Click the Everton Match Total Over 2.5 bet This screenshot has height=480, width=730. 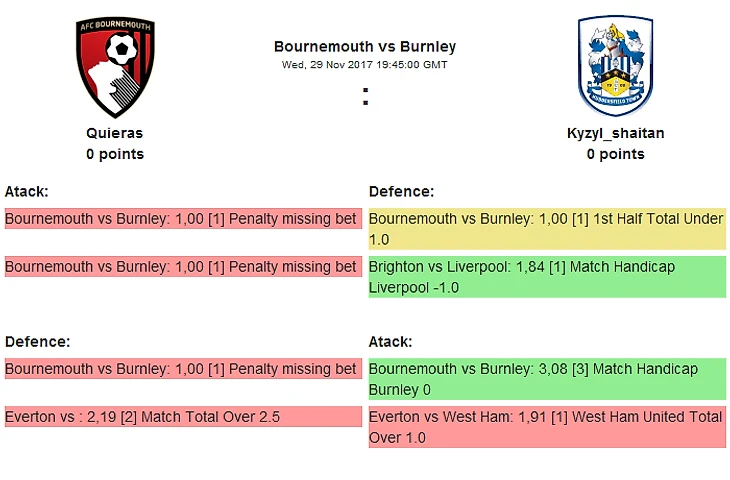183,417
